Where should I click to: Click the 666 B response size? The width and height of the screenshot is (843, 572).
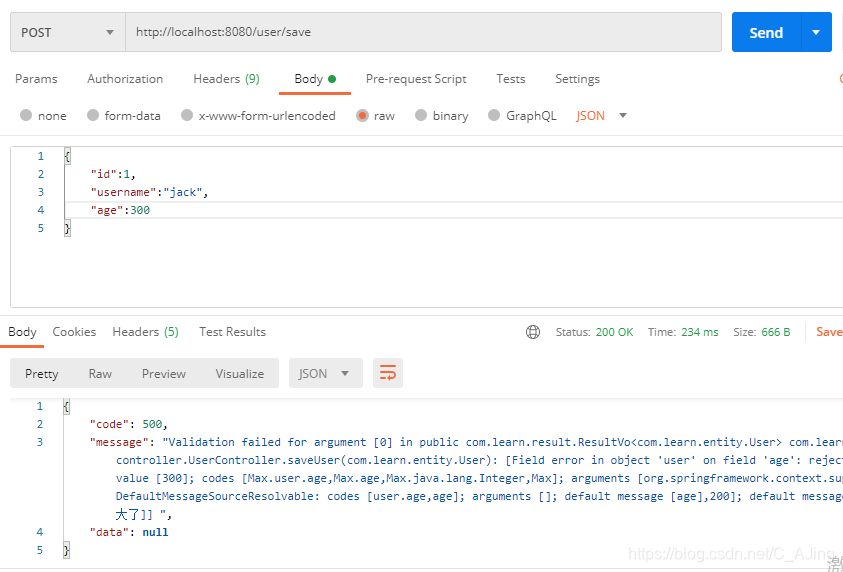tap(776, 332)
